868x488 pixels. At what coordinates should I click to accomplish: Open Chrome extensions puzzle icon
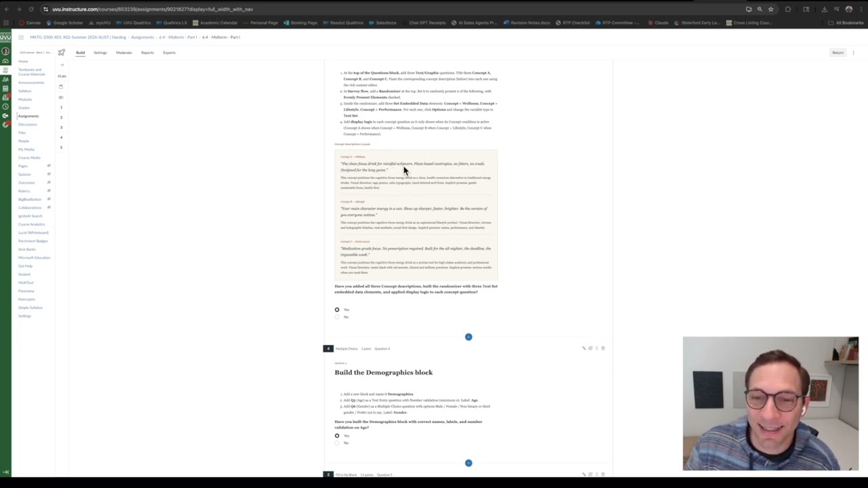[788, 9]
